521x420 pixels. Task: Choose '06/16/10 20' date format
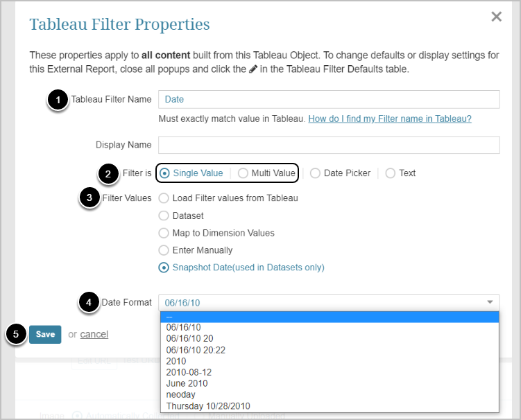330,339
